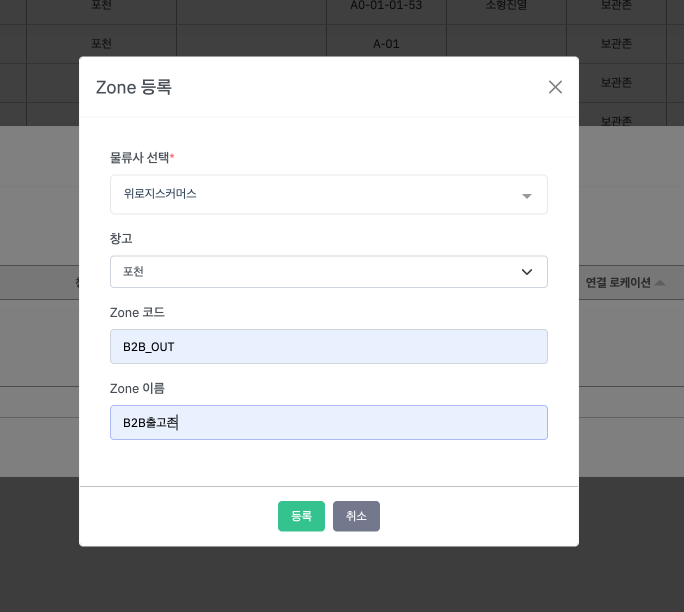Click the Zone 이름 input field
Screen dimensions: 684x612
tap(328, 422)
